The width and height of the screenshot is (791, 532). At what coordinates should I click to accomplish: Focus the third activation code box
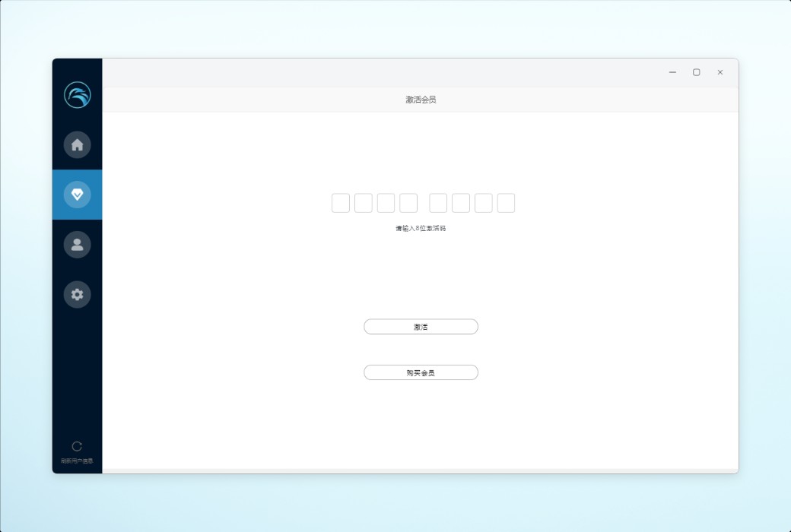(x=386, y=203)
